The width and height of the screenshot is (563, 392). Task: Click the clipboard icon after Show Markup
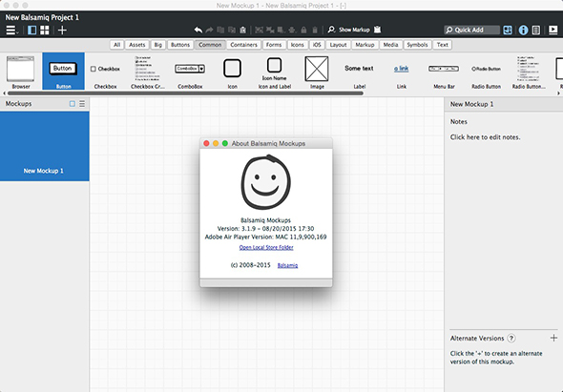[377, 30]
